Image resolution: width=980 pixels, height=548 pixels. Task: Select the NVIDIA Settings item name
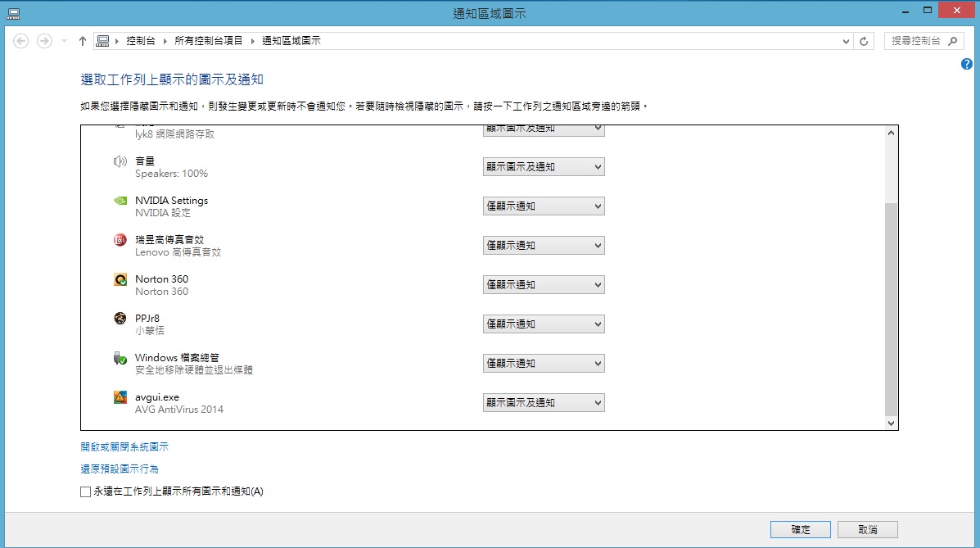pos(171,200)
